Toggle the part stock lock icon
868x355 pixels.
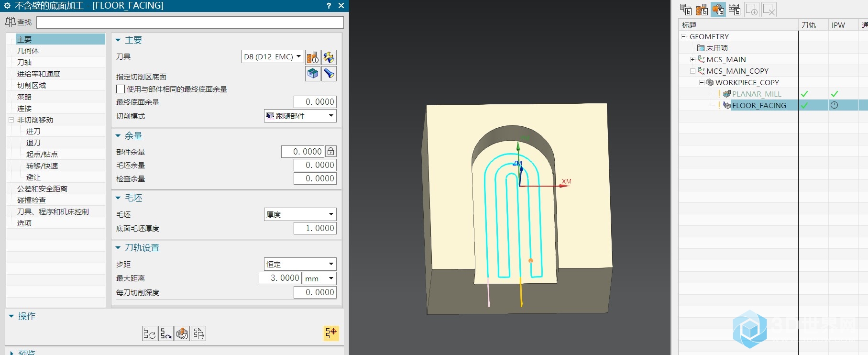coord(330,152)
